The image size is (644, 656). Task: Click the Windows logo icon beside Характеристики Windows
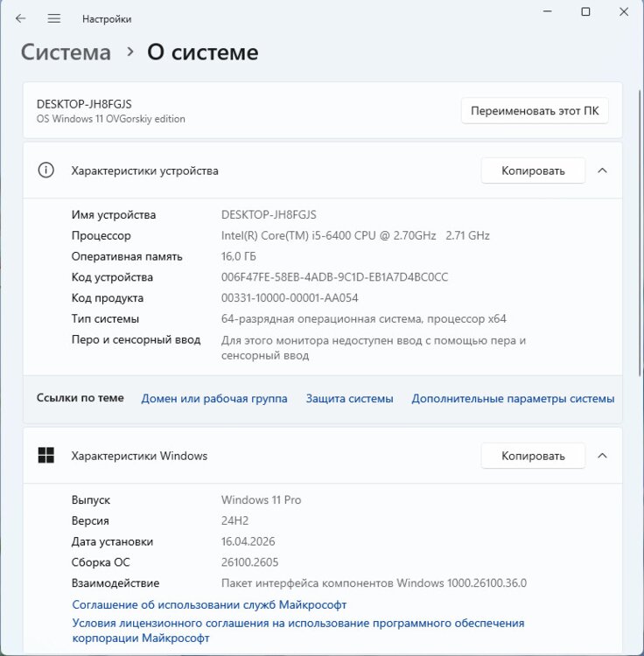tap(46, 456)
